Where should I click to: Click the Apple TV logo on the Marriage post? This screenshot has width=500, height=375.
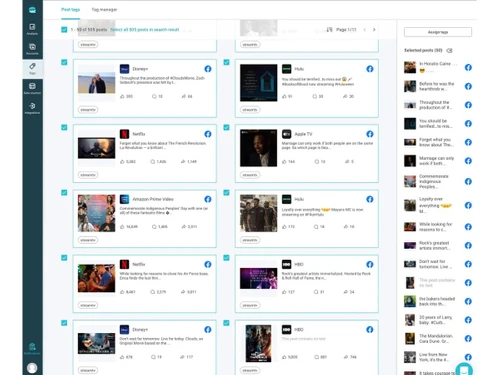(x=286, y=134)
